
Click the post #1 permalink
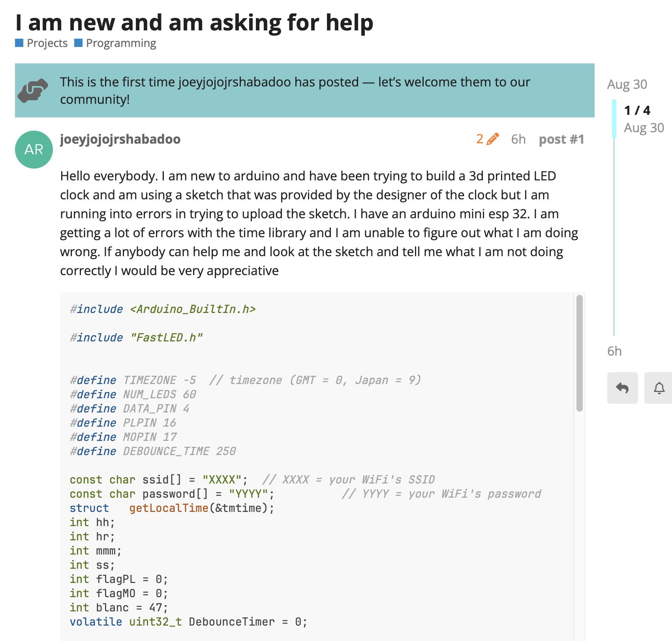click(x=561, y=139)
